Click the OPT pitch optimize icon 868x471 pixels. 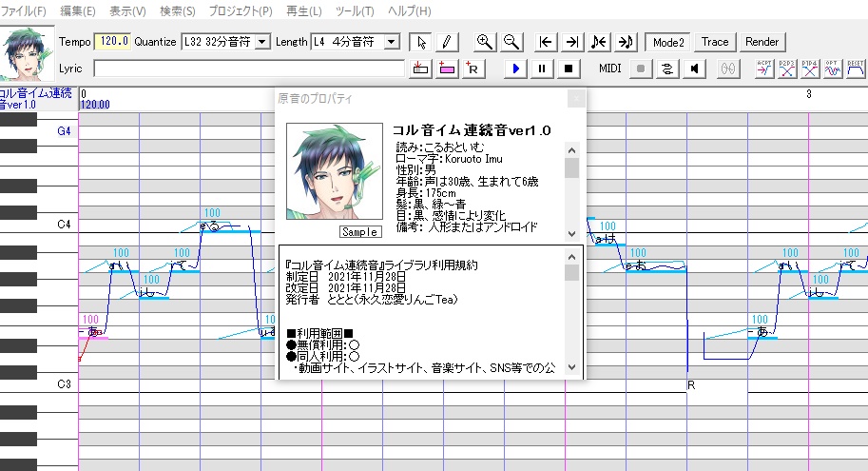[832, 69]
